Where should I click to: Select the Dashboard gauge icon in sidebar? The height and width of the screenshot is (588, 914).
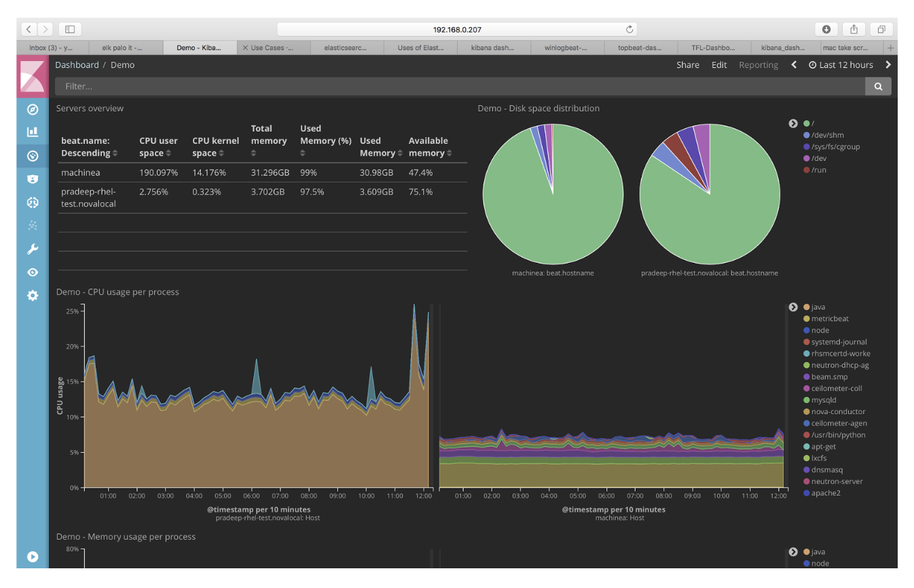click(33, 155)
